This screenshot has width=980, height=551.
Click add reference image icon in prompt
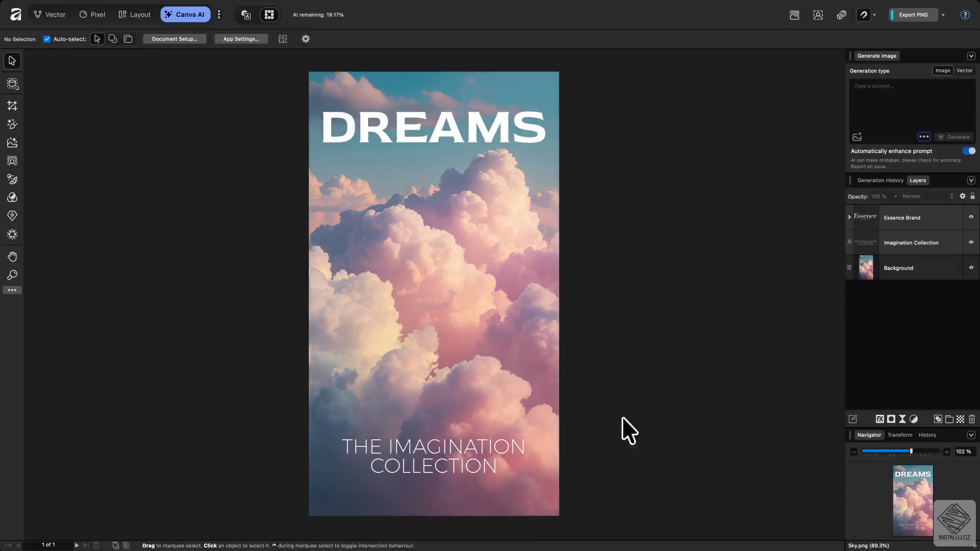coord(857,137)
